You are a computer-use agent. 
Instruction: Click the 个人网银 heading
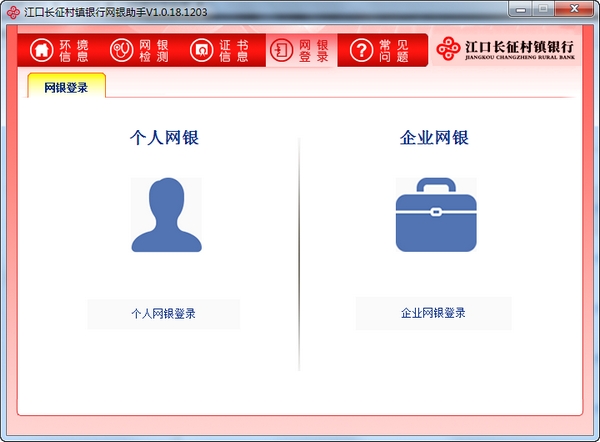[164, 137]
